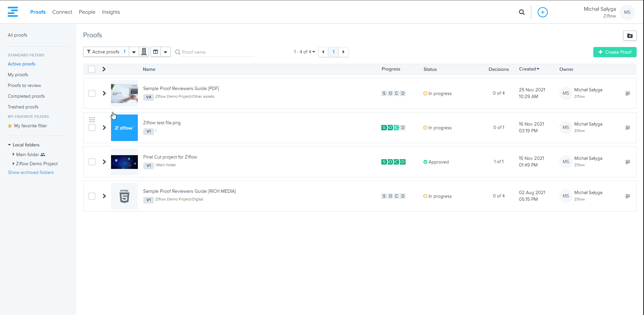Select Completed proofs filter
This screenshot has width=644, height=315.
[x=26, y=96]
